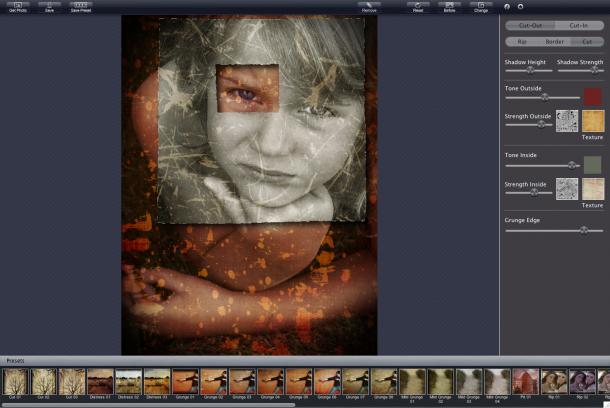Click the Change toolbar icon
Image resolution: width=610 pixels, height=408 pixels.
click(481, 6)
